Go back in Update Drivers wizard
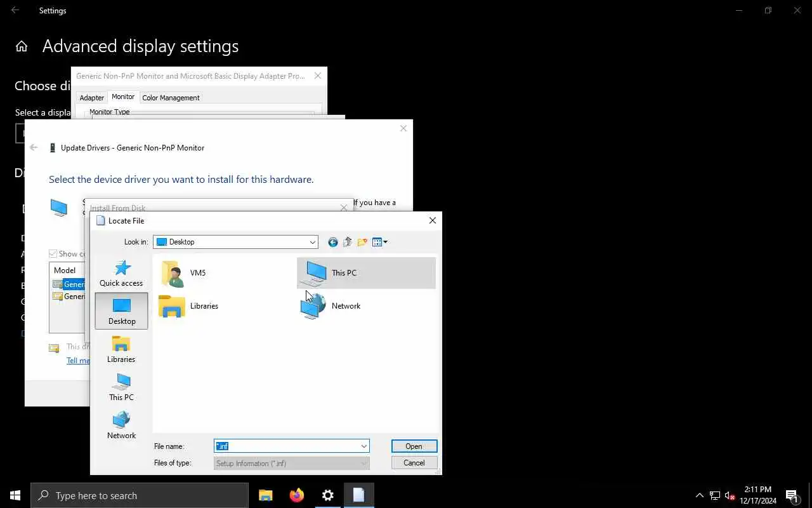 click(x=34, y=147)
